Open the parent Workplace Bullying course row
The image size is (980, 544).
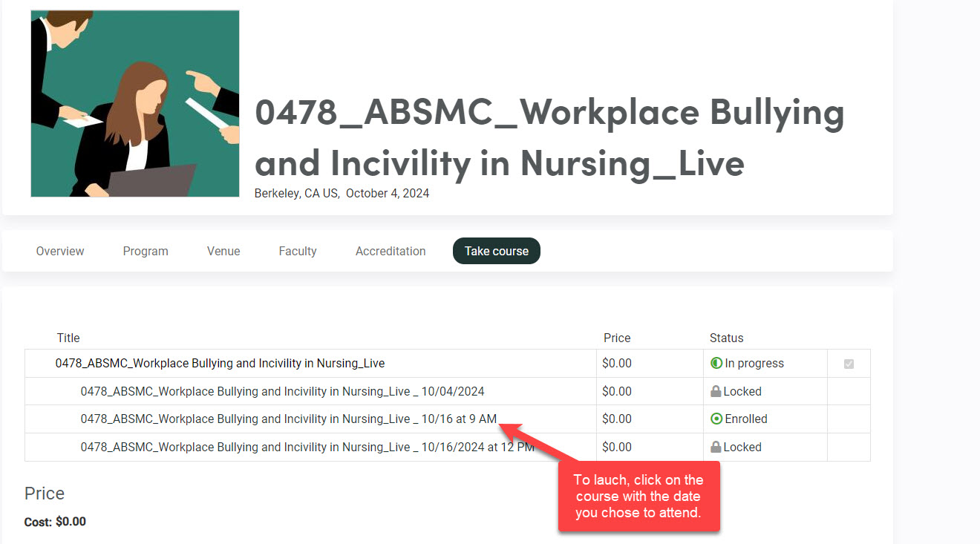[220, 364]
